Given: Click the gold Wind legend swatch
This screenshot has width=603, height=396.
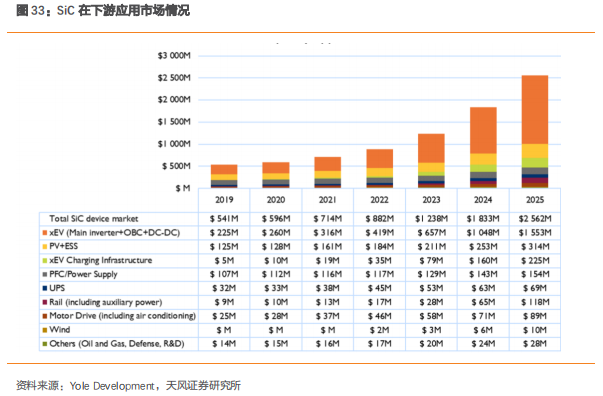Looking at the screenshot, I should (x=45, y=330).
